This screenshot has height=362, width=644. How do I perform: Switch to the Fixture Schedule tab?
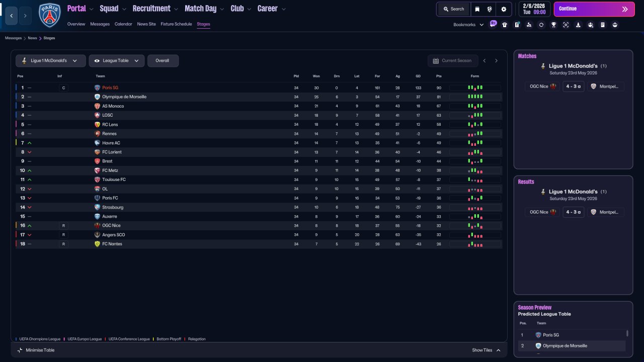pyautogui.click(x=176, y=24)
